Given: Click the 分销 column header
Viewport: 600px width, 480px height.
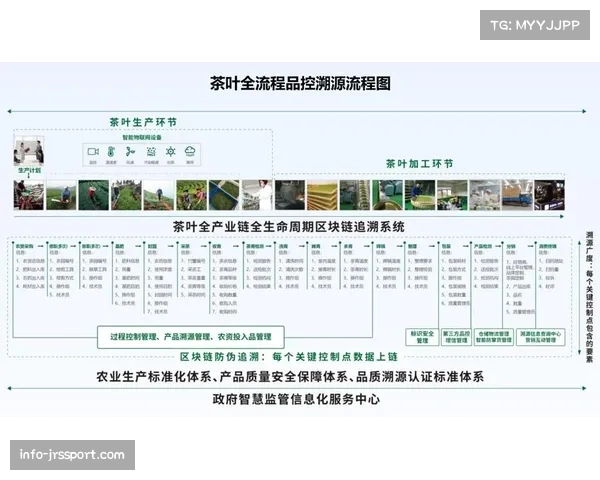Looking at the screenshot, I should [x=511, y=246].
